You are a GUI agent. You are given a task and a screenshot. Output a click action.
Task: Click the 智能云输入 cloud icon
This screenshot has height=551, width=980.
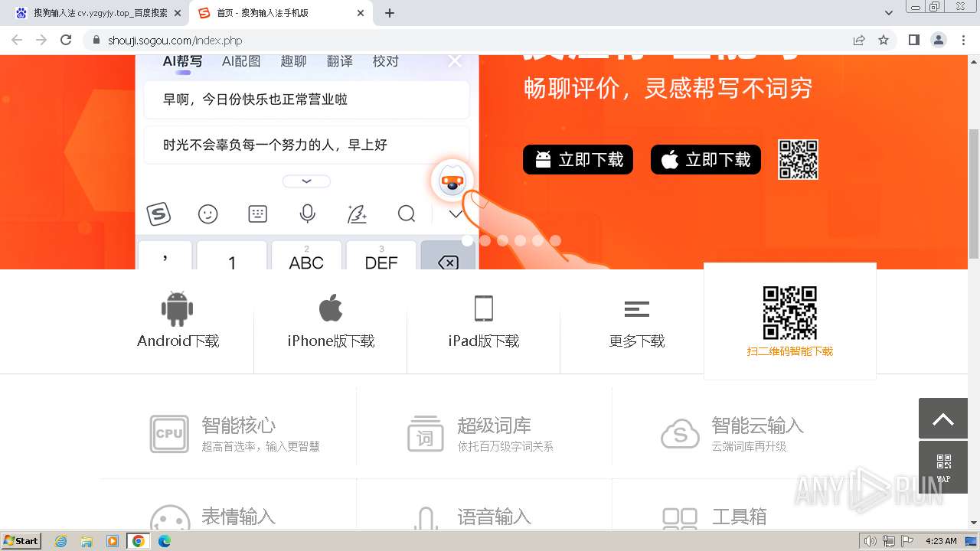coord(680,434)
